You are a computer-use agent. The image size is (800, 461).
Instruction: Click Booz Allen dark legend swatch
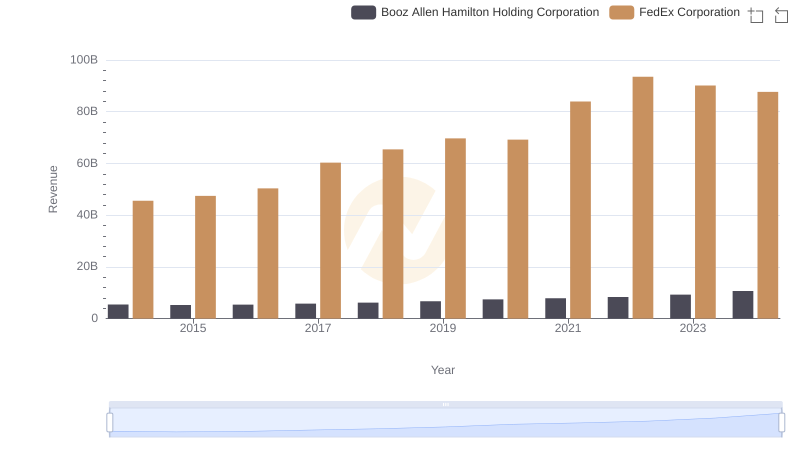pyautogui.click(x=364, y=12)
